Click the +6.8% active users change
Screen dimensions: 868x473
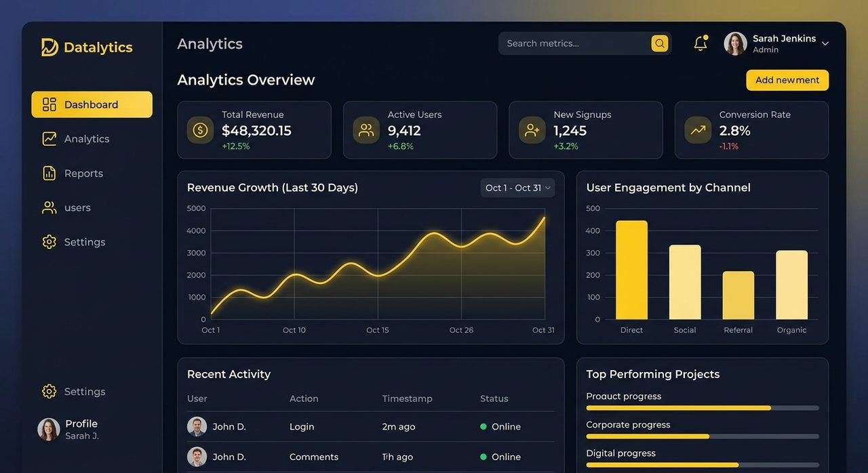[401, 146]
